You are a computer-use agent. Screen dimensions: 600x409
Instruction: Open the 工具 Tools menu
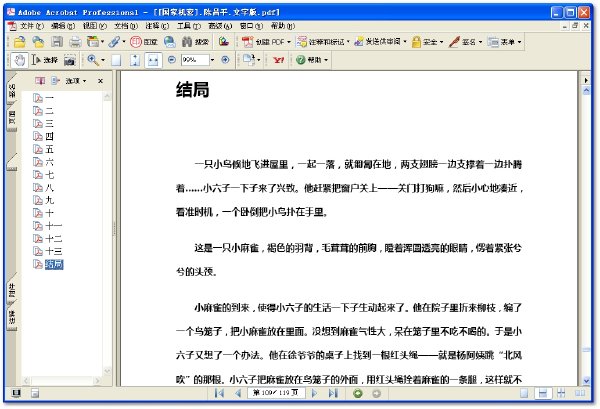tap(188, 26)
